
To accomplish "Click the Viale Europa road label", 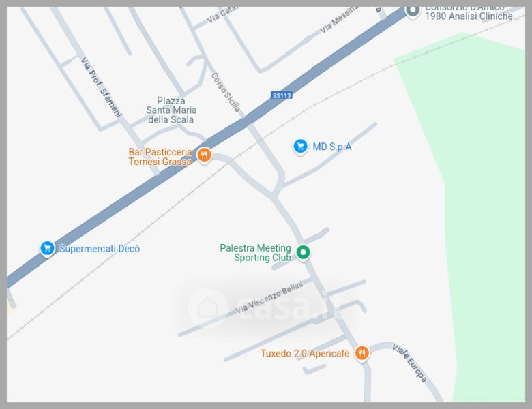I will point(409,363).
